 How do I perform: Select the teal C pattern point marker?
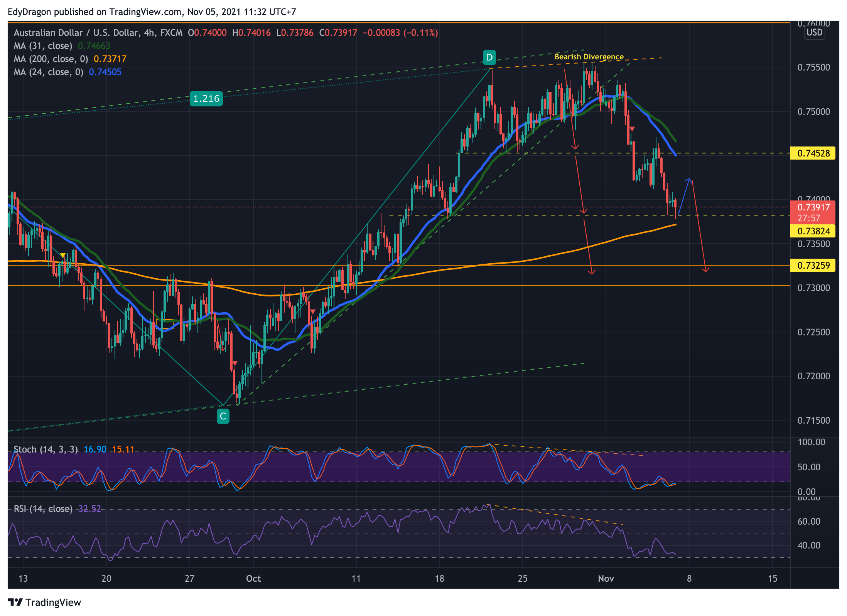(223, 416)
